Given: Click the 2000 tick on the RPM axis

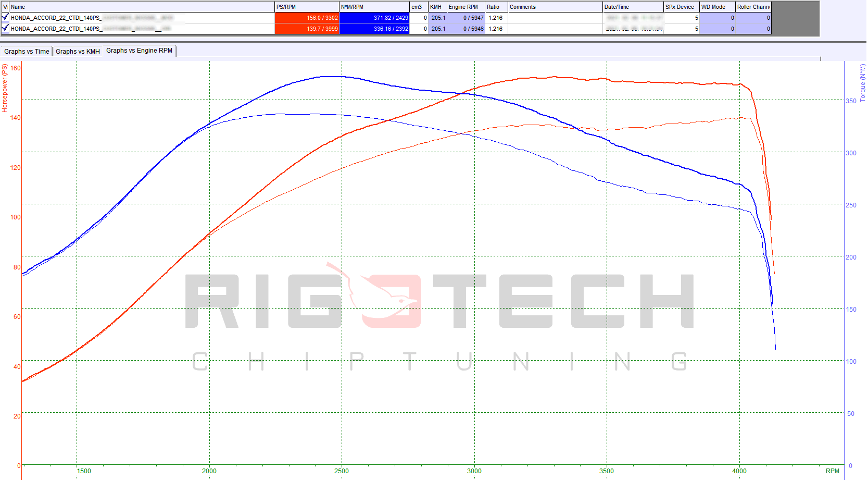Looking at the screenshot, I should tap(209, 471).
